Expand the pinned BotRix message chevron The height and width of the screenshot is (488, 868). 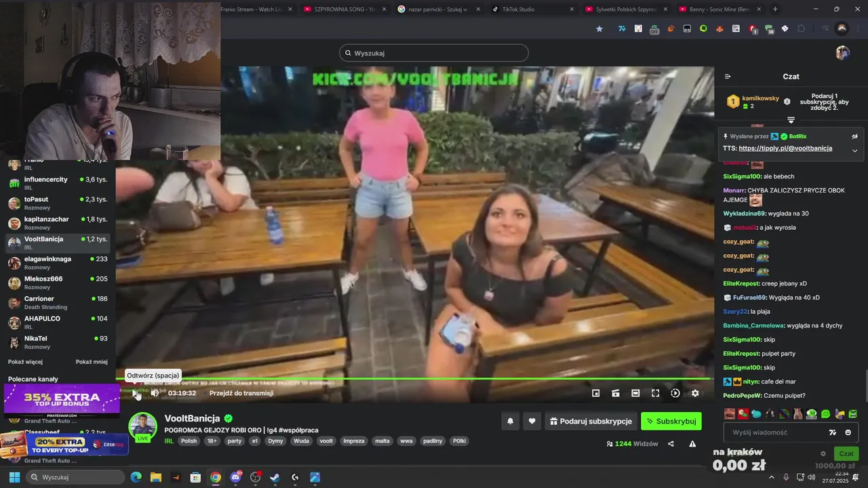coord(854,150)
